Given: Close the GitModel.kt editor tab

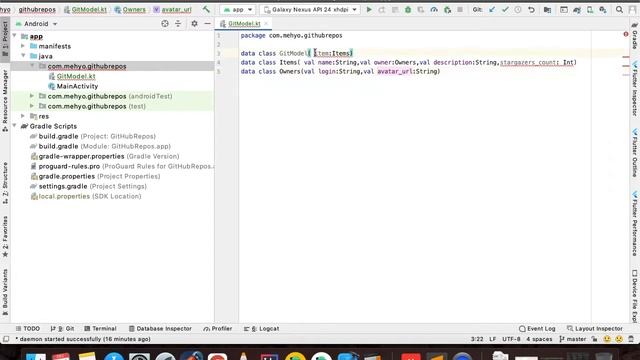Looking at the screenshot, I should pos(266,24).
